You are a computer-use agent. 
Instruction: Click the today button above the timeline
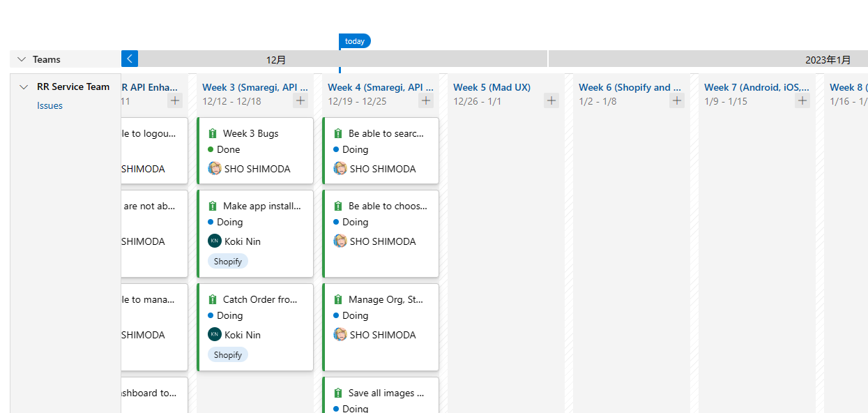point(355,41)
